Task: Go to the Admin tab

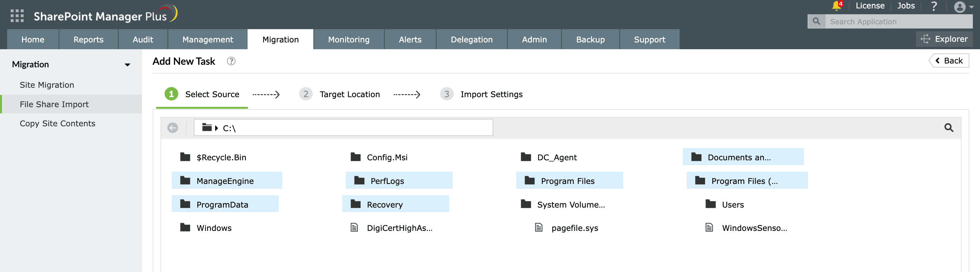Action: [534, 40]
